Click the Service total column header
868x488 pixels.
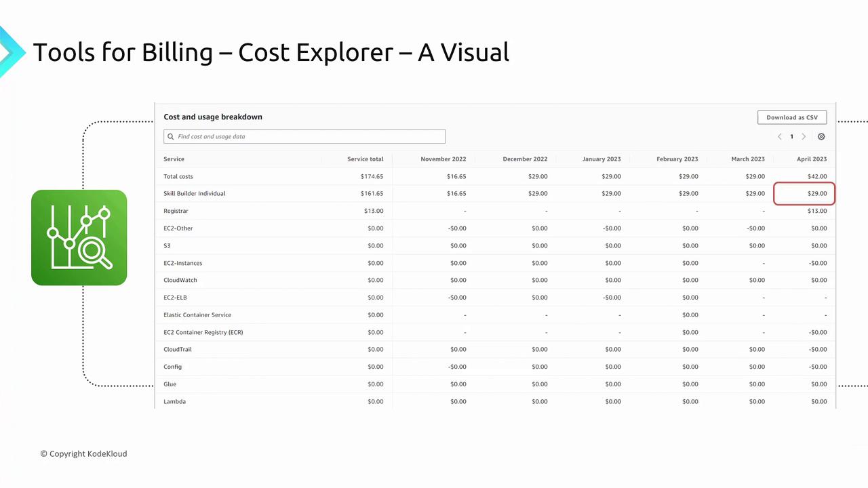[365, 159]
